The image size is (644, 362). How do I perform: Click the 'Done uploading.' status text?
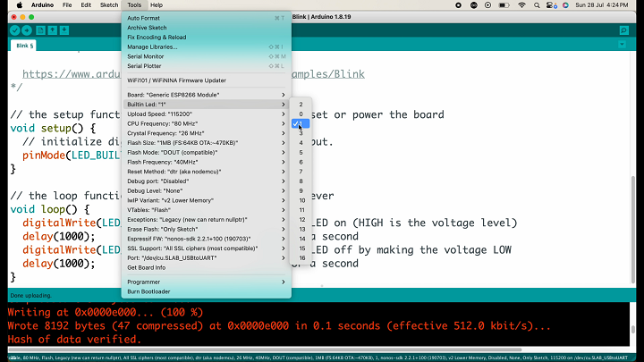[30, 296]
